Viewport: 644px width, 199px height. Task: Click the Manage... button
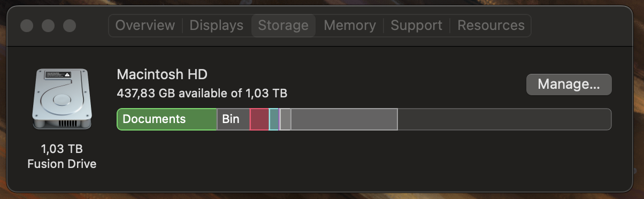pyautogui.click(x=569, y=85)
